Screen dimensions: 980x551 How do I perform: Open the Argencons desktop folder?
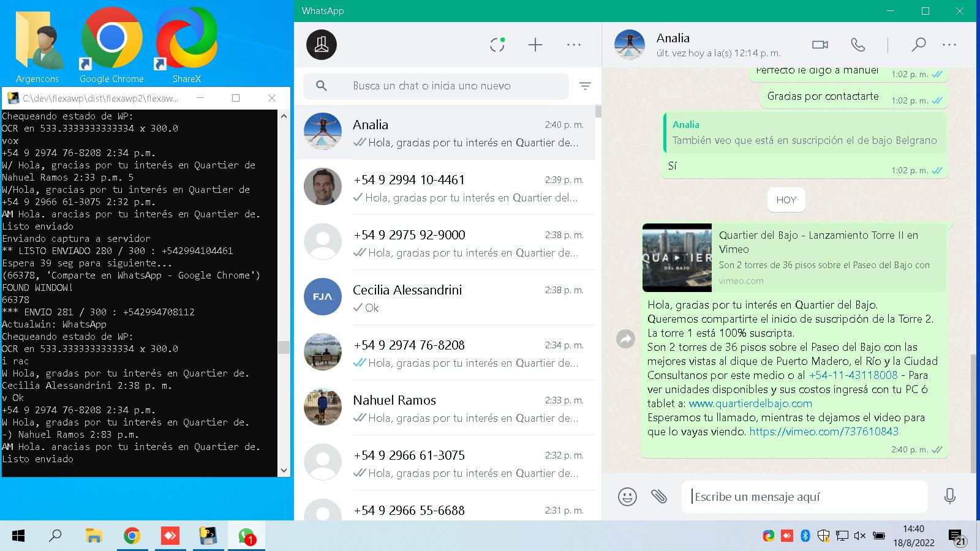[37, 46]
